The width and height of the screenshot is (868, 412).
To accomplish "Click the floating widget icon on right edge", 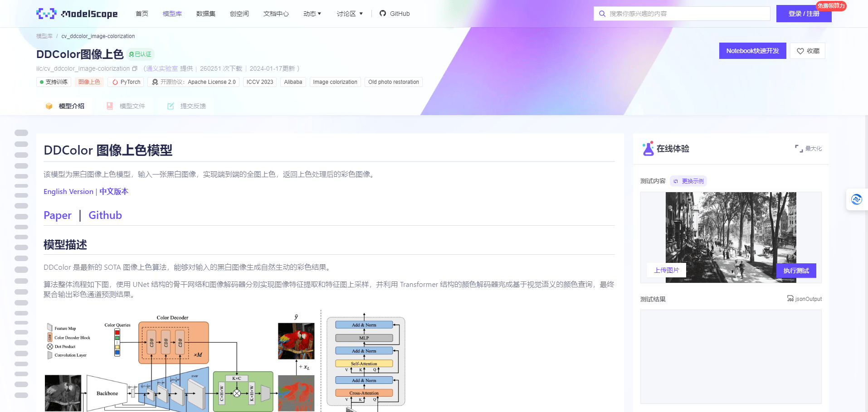I will (x=857, y=199).
